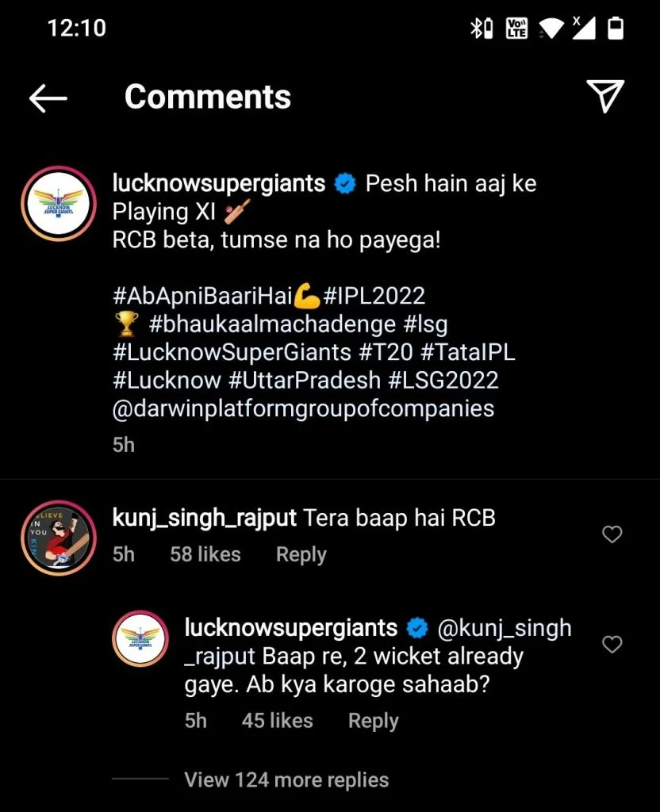Screen dimensions: 660x812
Task: Tap the share paper plane icon
Action: [605, 96]
